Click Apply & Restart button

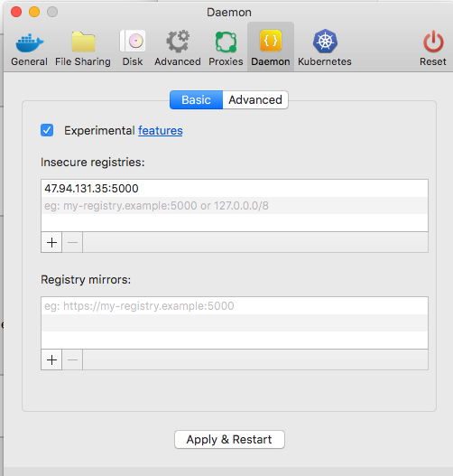(x=229, y=439)
